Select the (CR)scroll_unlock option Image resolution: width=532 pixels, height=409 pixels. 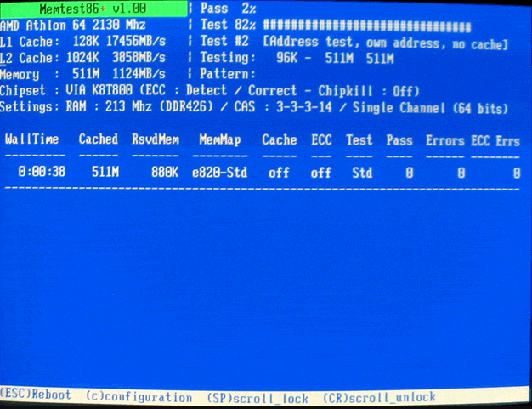pos(379,397)
